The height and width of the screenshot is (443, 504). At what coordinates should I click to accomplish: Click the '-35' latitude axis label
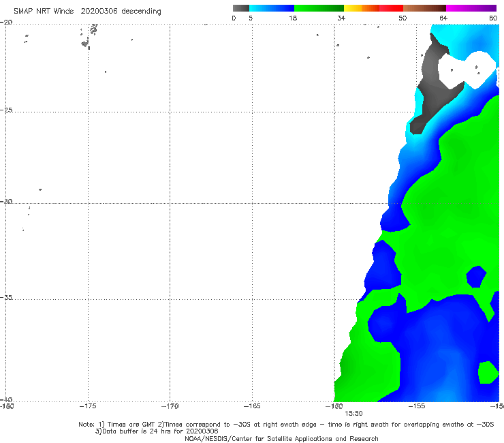(x=6, y=297)
